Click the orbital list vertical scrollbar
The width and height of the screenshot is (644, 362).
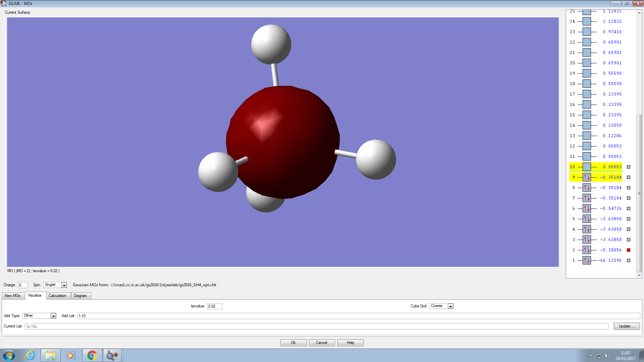pyautogui.click(x=639, y=193)
